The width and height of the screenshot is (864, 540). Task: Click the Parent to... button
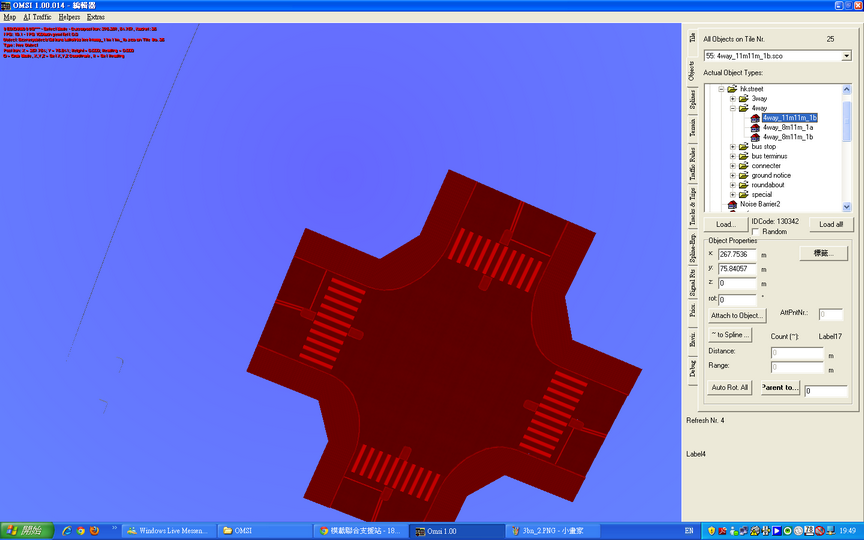click(x=780, y=387)
